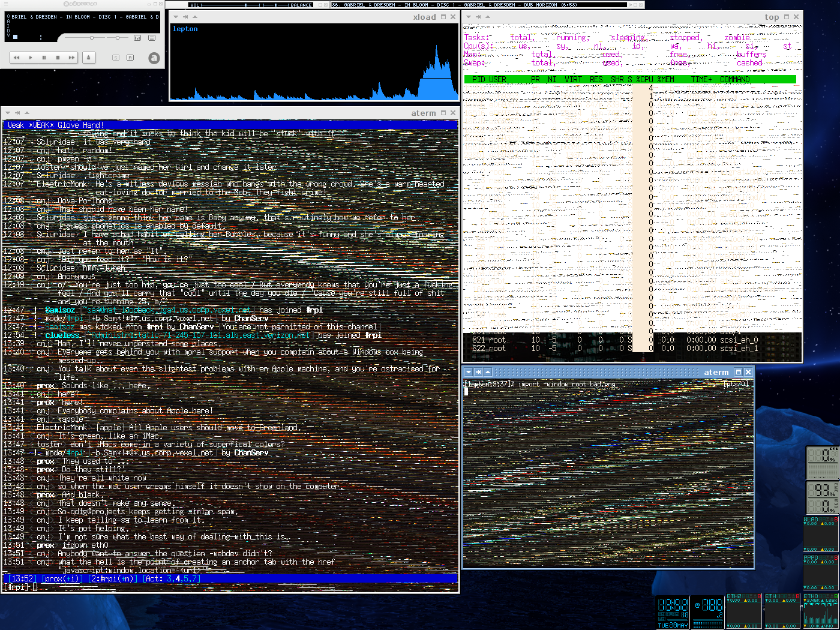Open the large aterm IRC window menu arrow
This screenshot has height=630, width=840.
point(8,113)
